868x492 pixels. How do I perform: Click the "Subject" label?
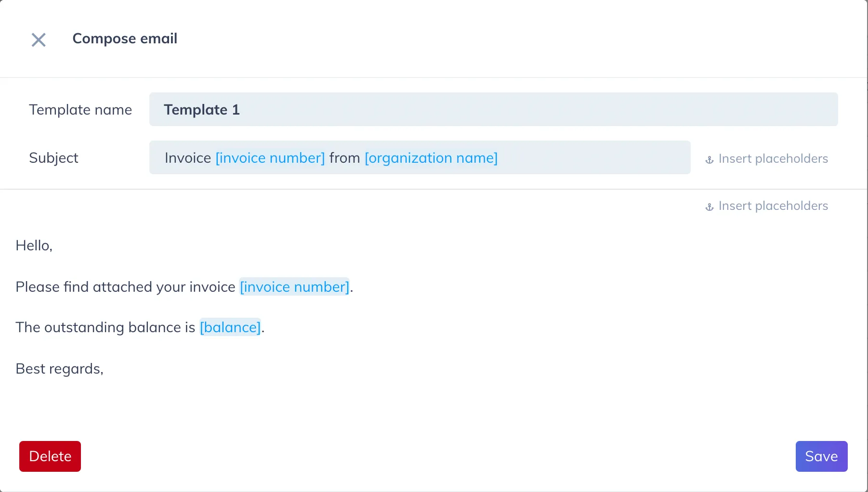(x=53, y=158)
